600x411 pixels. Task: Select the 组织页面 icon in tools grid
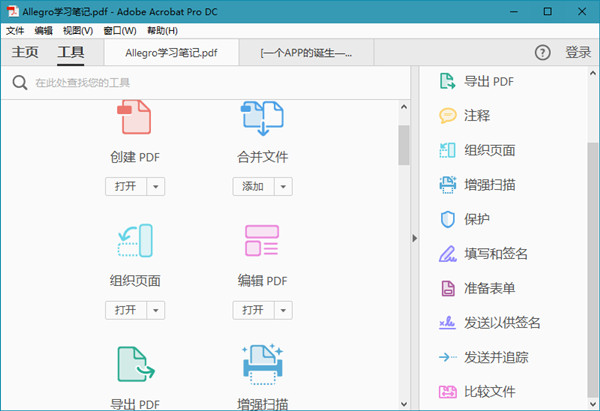point(135,241)
